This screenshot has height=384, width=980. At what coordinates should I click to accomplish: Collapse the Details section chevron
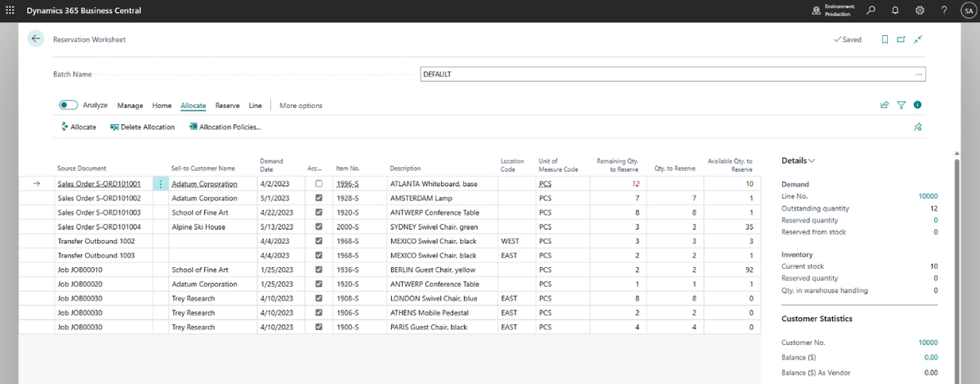(x=812, y=161)
